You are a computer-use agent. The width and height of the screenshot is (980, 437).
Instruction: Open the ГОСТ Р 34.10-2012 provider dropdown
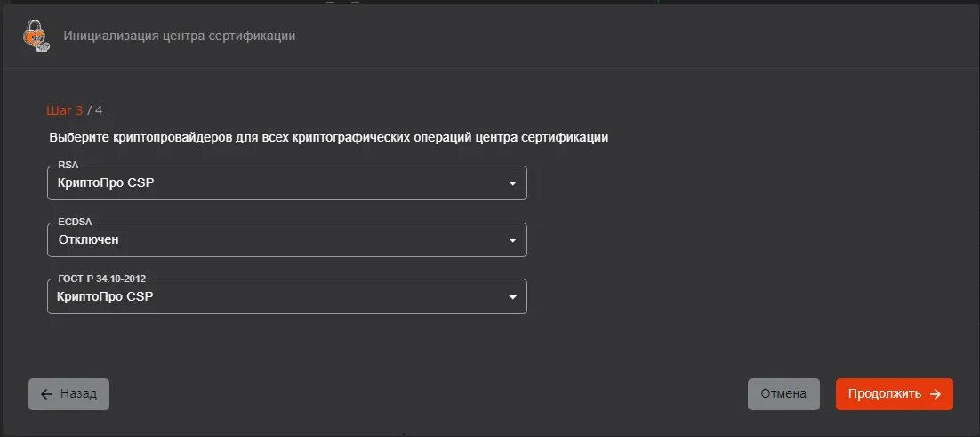tap(287, 296)
